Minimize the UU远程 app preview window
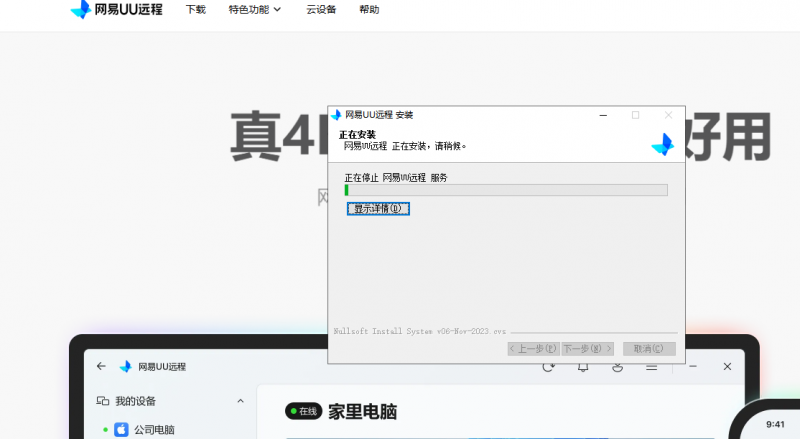The height and width of the screenshot is (439, 800). pyautogui.click(x=693, y=367)
